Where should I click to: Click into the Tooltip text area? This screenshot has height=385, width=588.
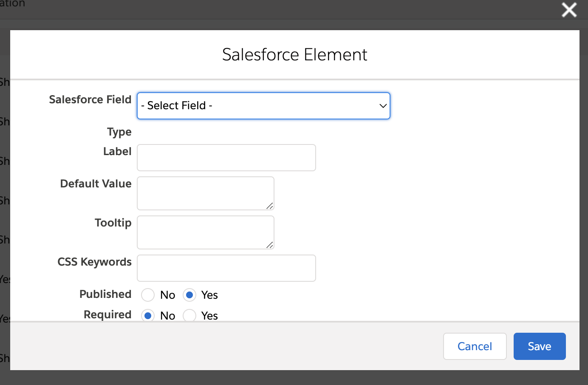click(206, 232)
